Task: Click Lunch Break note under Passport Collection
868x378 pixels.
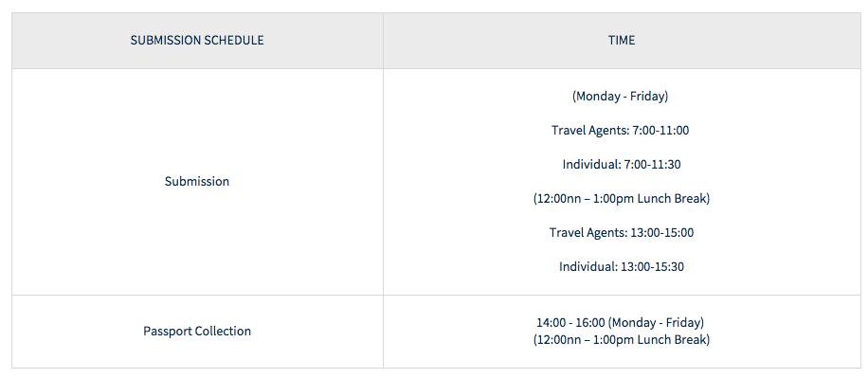Action: coord(621,340)
